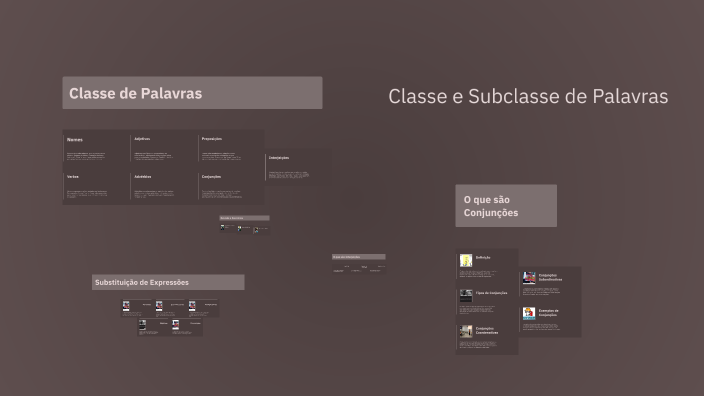The width and height of the screenshot is (704, 396).
Task: Click the 'Advérbios' heading
Action: [143, 177]
